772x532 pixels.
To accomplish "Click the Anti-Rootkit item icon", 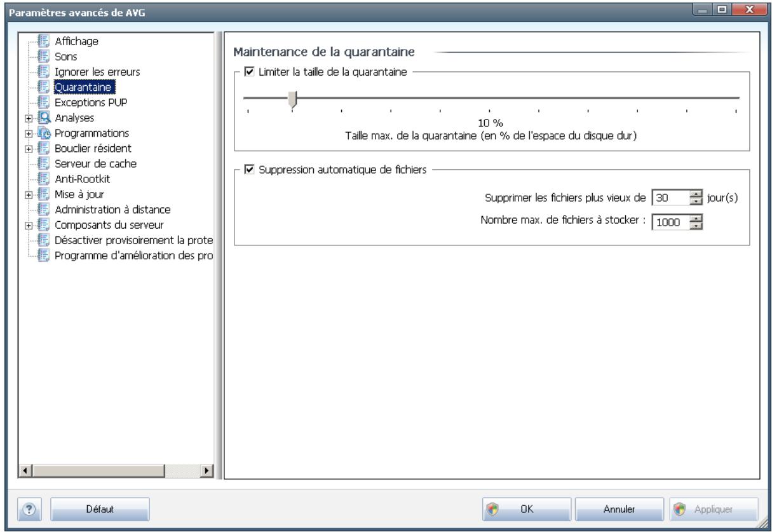I will click(x=43, y=179).
